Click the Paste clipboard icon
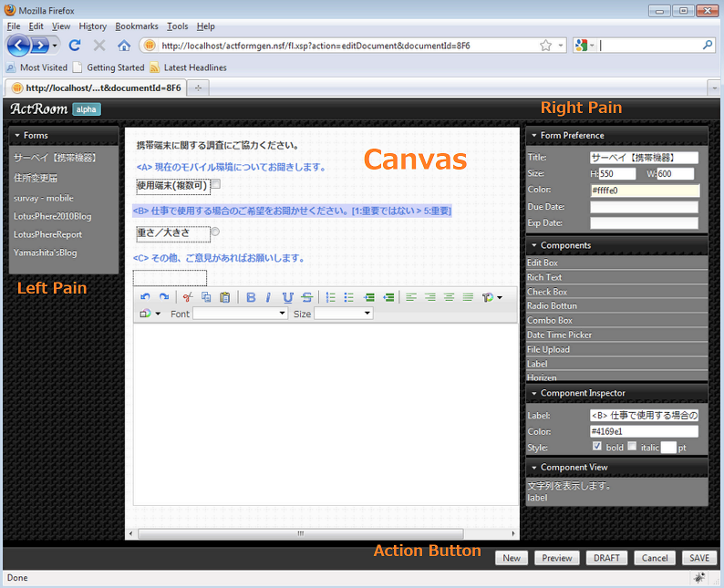The height and width of the screenshot is (588, 724). tap(225, 297)
